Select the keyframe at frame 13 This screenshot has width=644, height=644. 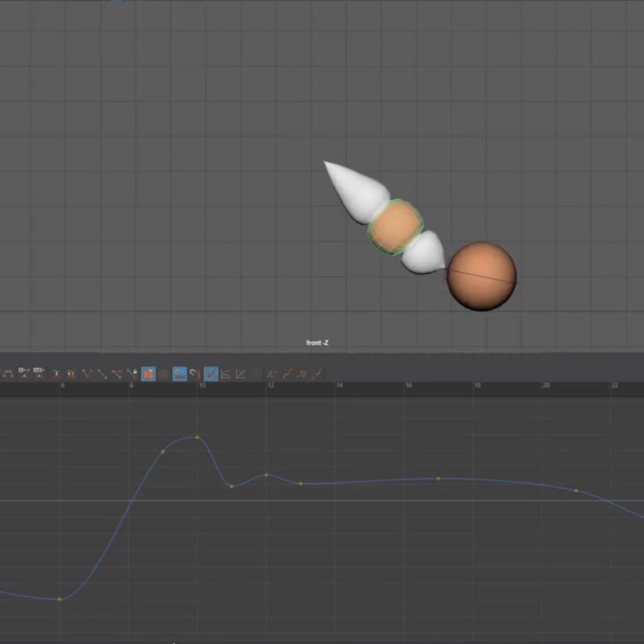coord(301,484)
